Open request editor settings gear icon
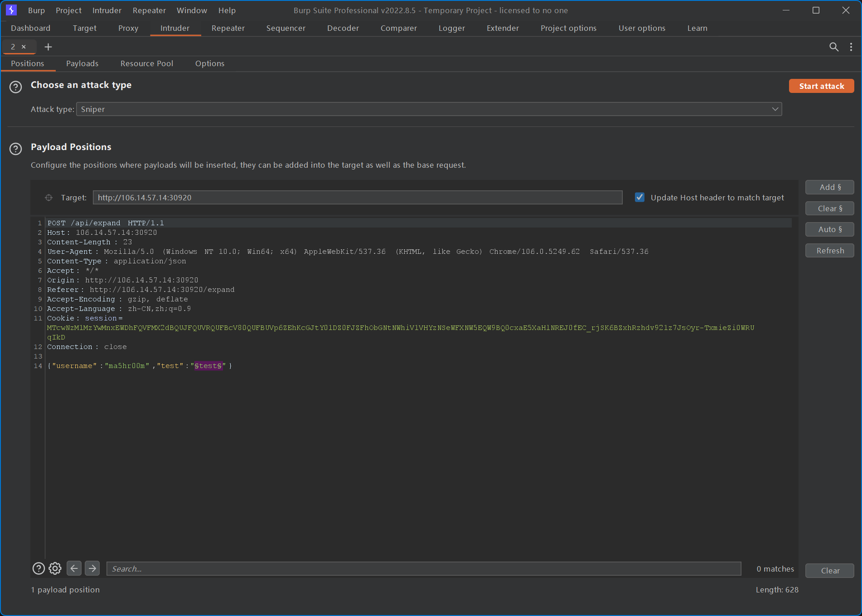Screen dimensions: 862x616 click(55, 568)
